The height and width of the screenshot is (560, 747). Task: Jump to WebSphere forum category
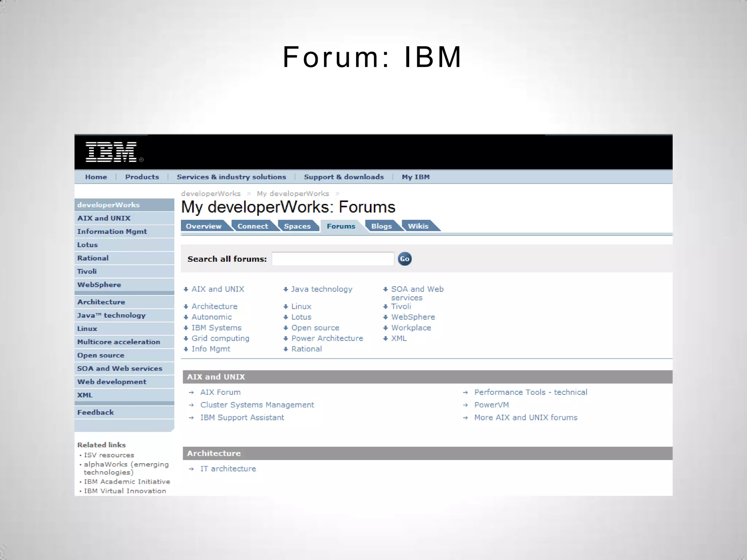click(413, 317)
